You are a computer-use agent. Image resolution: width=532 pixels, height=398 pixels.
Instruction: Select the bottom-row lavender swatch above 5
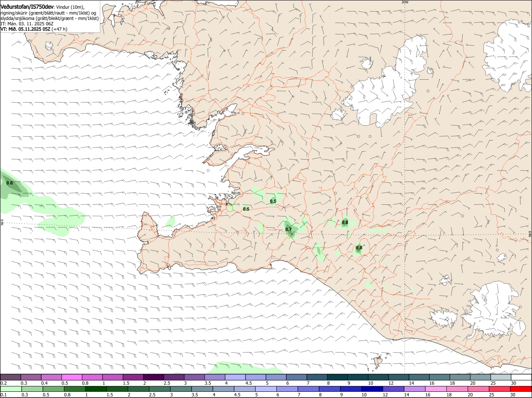266,389
